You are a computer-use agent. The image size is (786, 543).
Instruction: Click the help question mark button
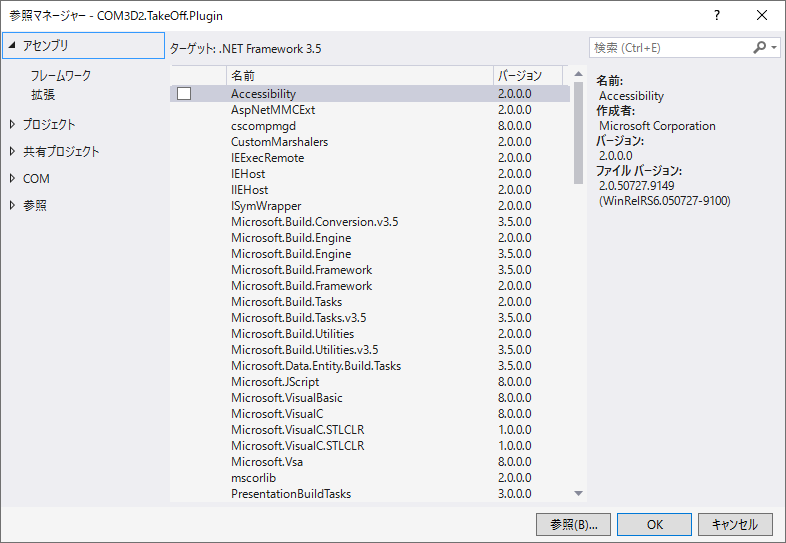(x=717, y=15)
